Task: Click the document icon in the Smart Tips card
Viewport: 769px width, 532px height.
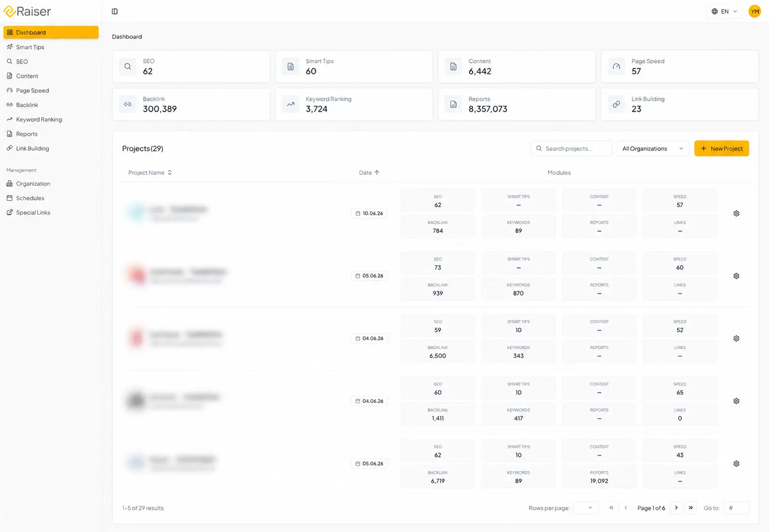Action: pos(291,66)
